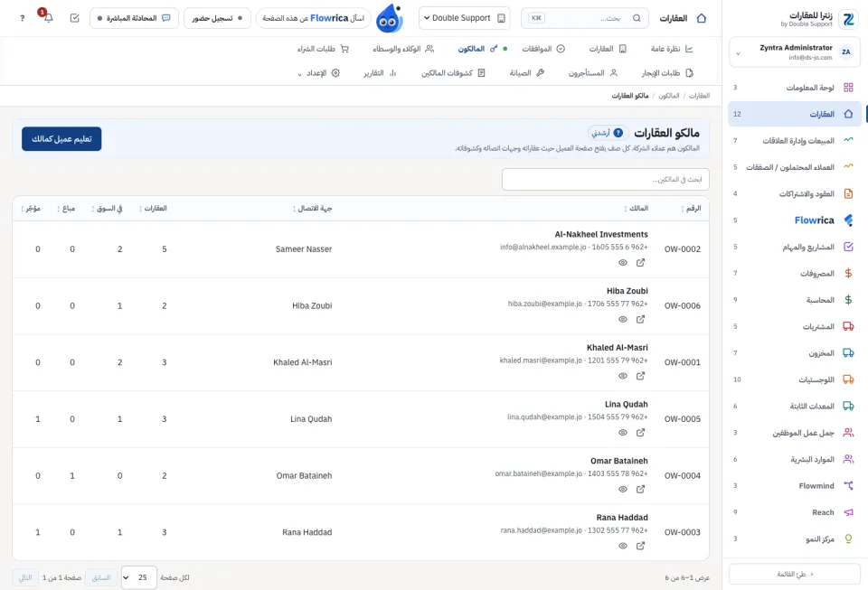
Task: Open external link for Omar Bataineh
Action: coord(640,490)
